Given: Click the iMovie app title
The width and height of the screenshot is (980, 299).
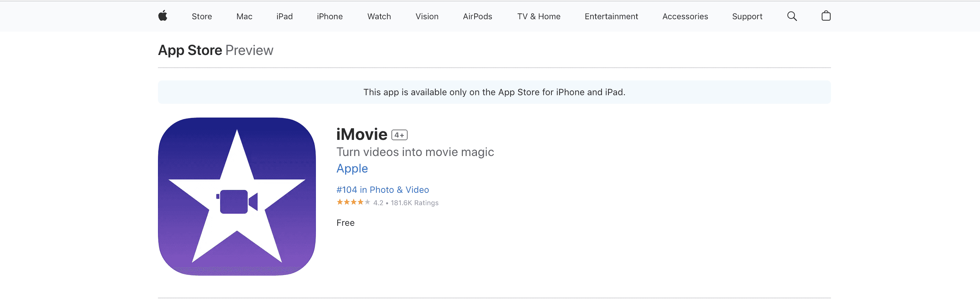Looking at the screenshot, I should 362,134.
